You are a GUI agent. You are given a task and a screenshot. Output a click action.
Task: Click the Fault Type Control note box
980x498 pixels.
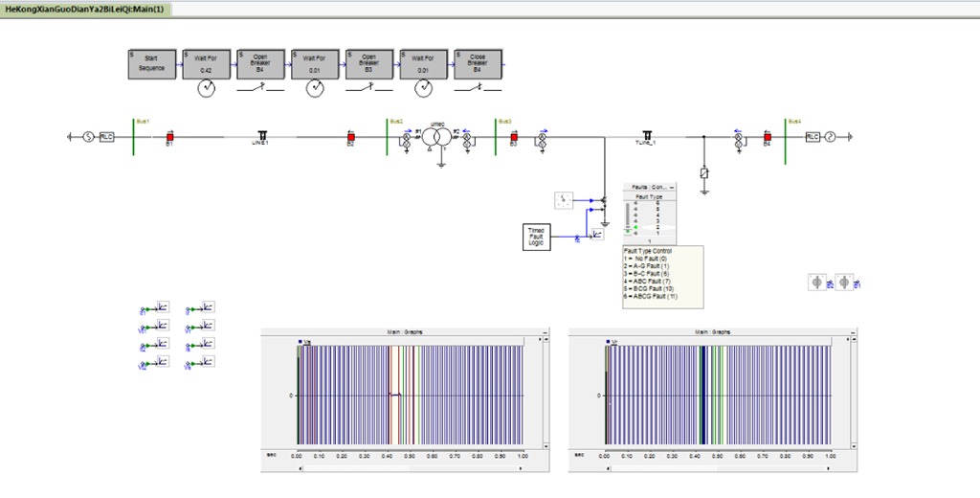click(x=662, y=277)
